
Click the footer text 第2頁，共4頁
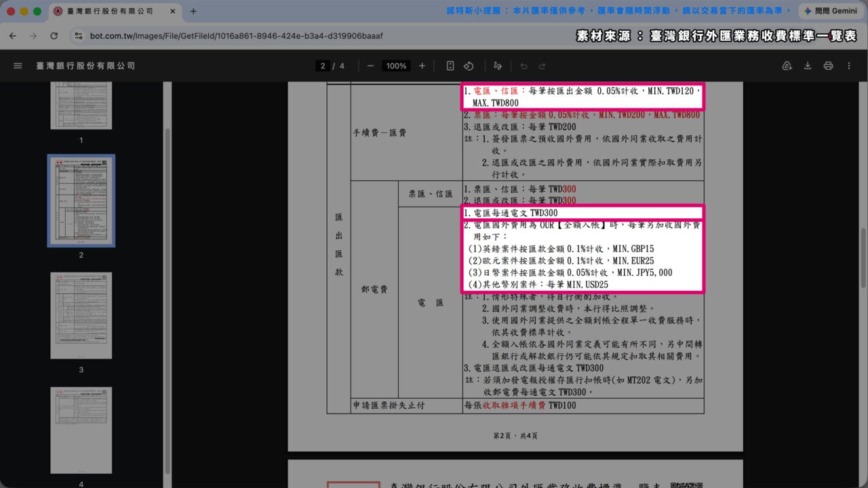tap(515, 435)
